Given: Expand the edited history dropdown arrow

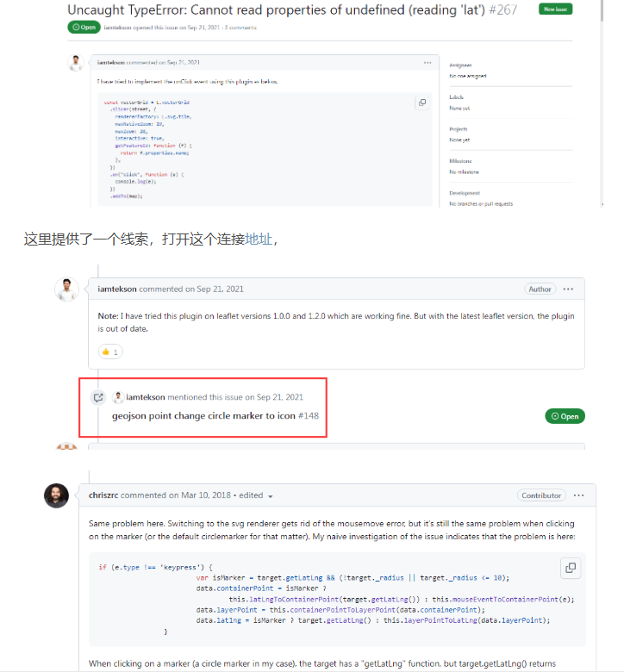Looking at the screenshot, I should pyautogui.click(x=270, y=496).
